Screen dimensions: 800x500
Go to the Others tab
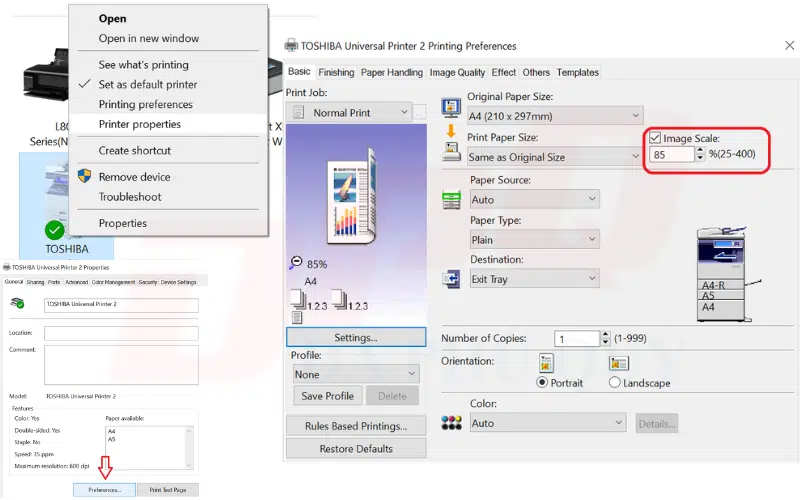click(x=536, y=72)
